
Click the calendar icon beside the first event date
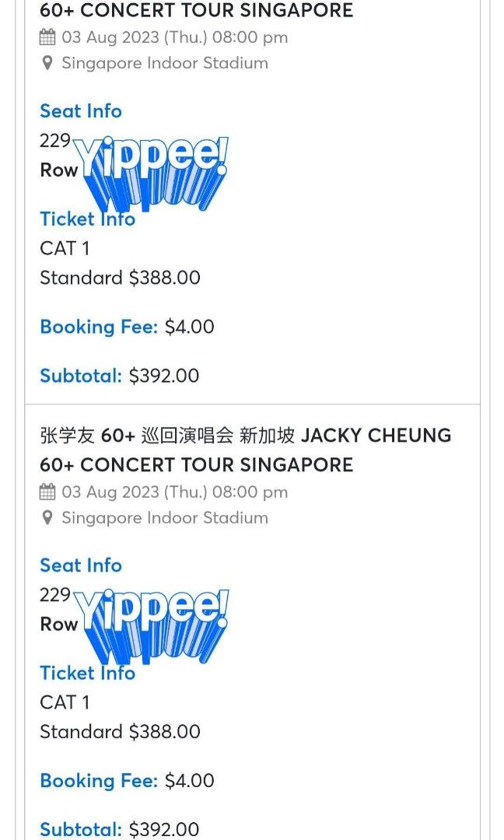tap(47, 37)
